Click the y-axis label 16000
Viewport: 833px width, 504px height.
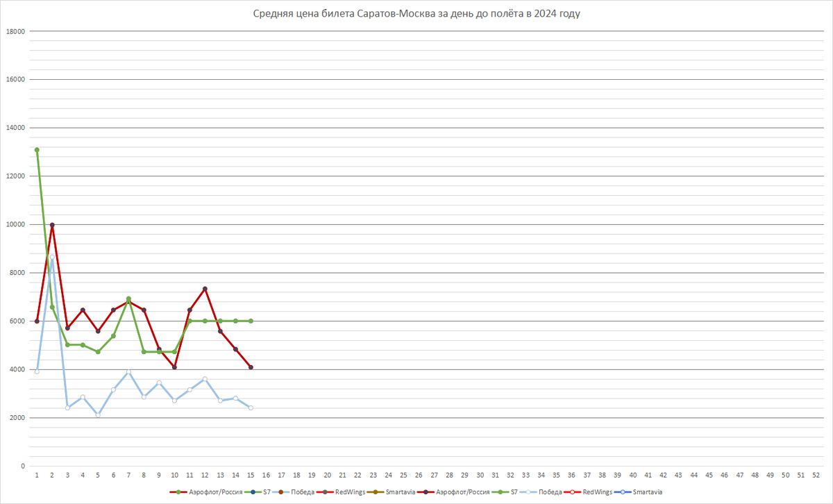tap(15, 80)
